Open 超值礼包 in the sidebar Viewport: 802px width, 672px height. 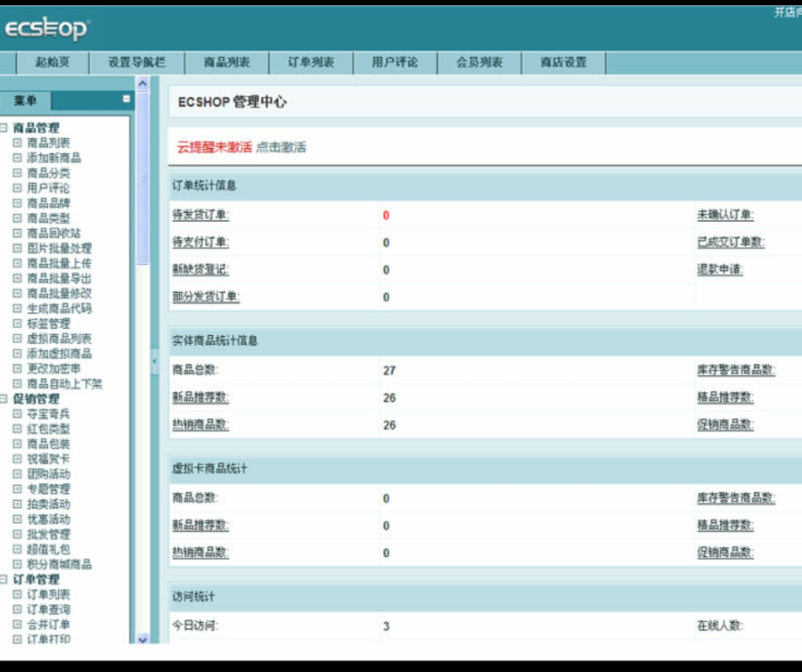[48, 549]
